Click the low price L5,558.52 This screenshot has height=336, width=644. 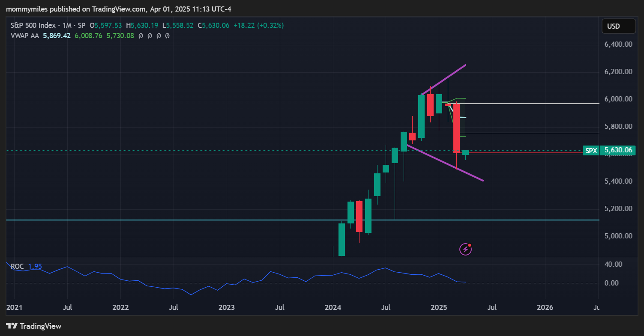coord(178,26)
